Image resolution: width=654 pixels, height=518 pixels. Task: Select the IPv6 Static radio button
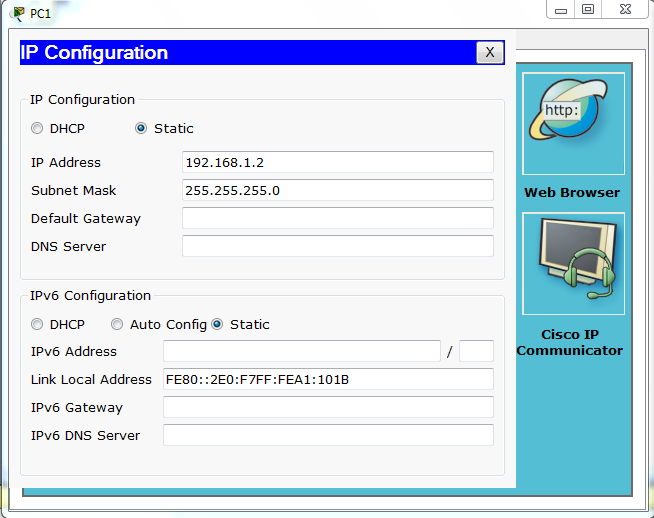click(217, 324)
